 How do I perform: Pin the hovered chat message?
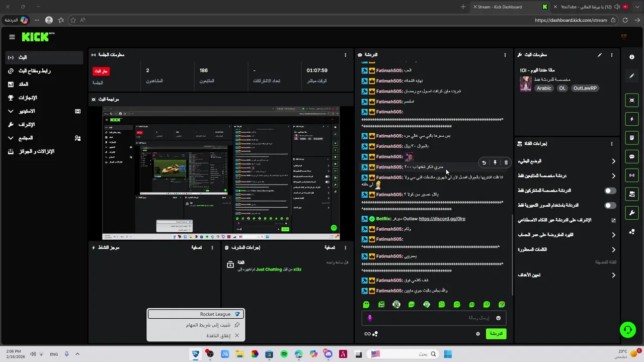coord(495,162)
